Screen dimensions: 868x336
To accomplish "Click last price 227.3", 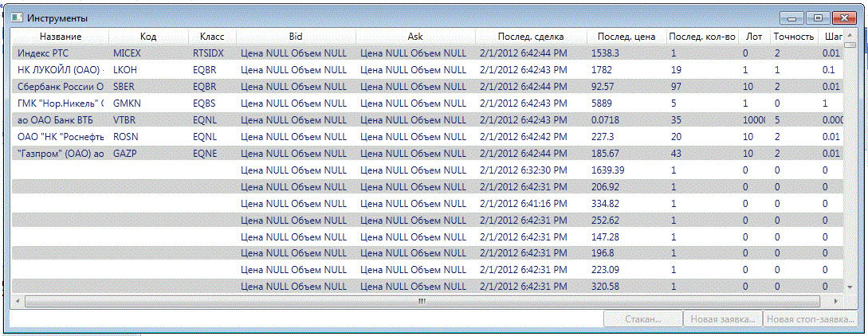I will click(x=603, y=136).
